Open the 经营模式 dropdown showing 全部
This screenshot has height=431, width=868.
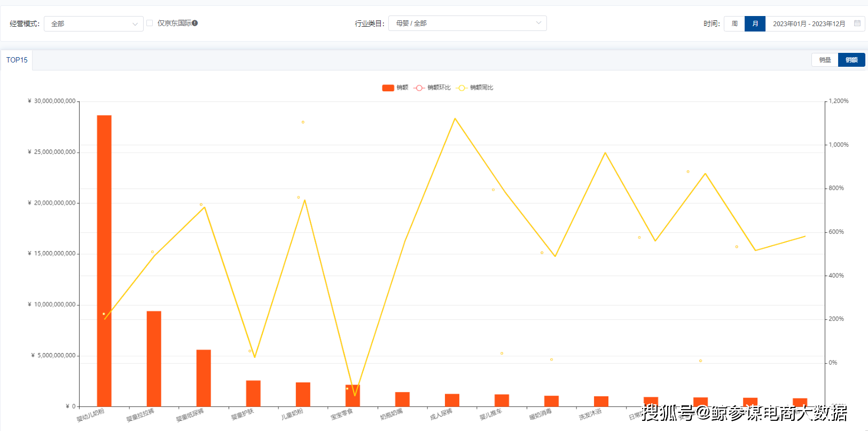point(93,23)
